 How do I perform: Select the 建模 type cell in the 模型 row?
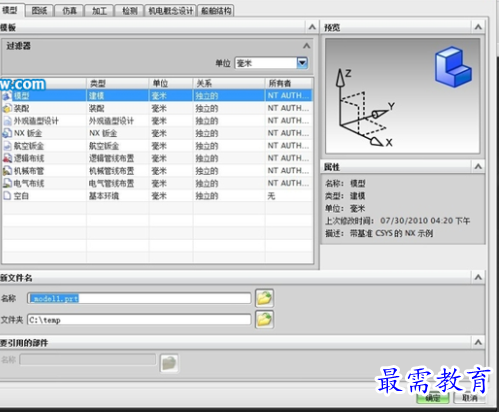[118, 96]
